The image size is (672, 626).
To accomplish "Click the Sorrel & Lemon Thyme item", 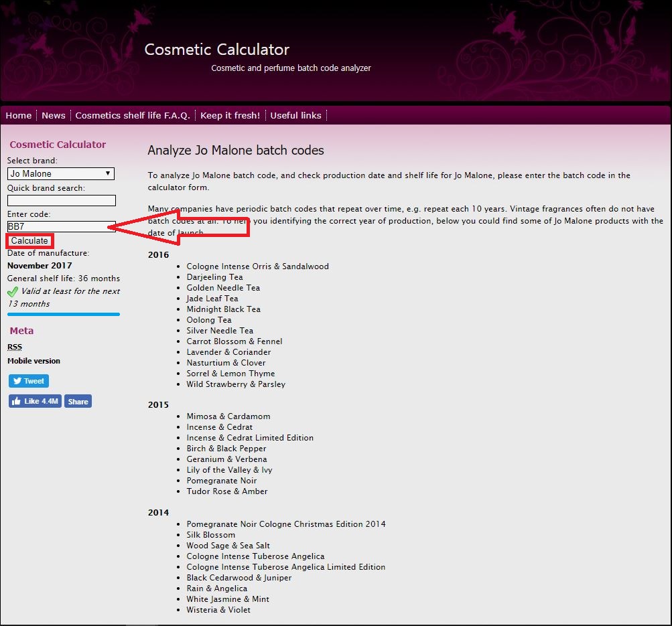I will click(230, 374).
